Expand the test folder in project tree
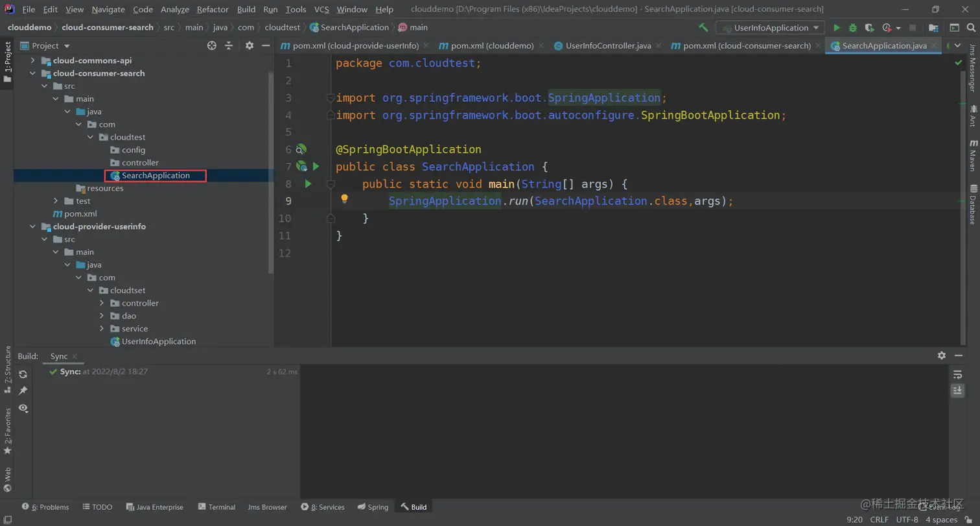Screen dimensions: 980x526 click(56, 201)
